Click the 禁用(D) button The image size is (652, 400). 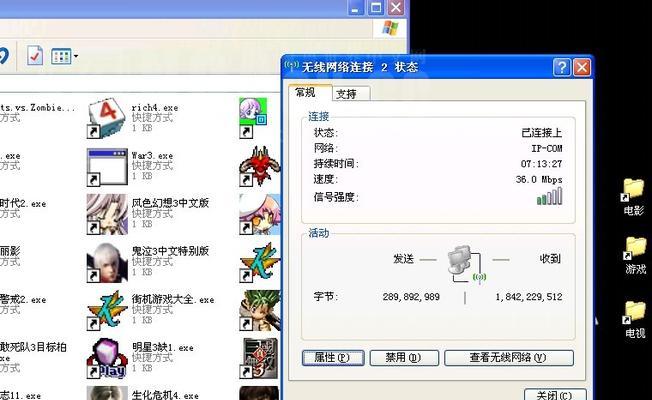pyautogui.click(x=404, y=358)
